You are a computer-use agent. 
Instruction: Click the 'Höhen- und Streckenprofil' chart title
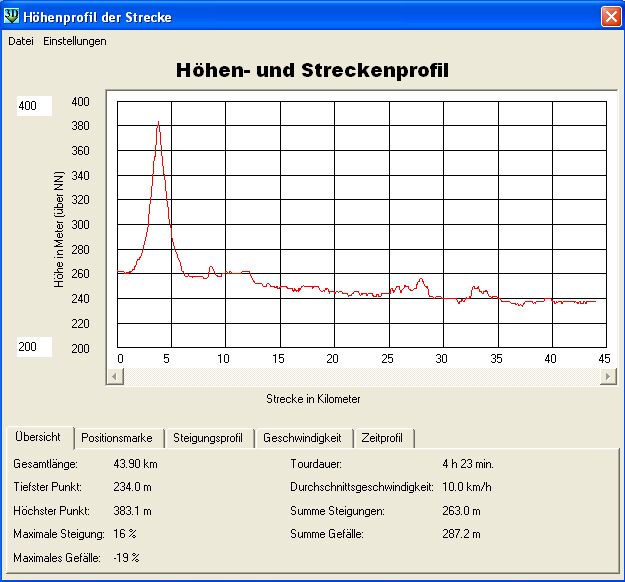[x=312, y=71]
